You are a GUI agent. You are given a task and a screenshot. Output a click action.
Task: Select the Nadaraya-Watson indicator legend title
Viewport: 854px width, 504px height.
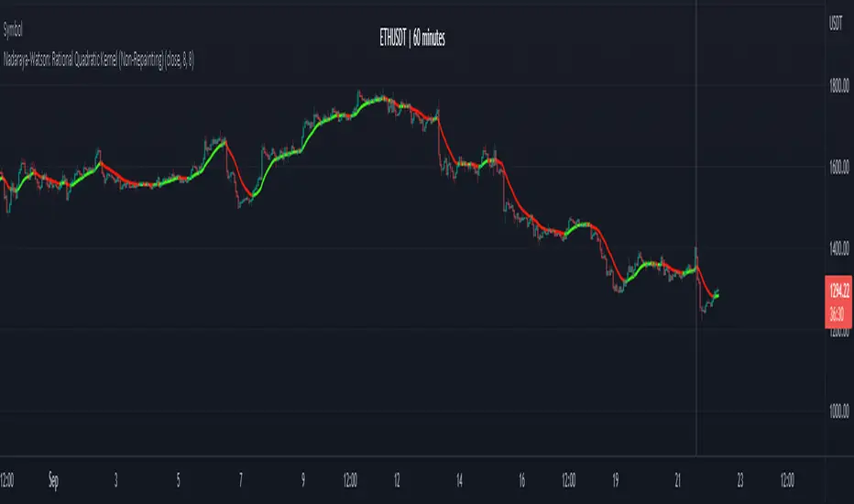coord(99,60)
